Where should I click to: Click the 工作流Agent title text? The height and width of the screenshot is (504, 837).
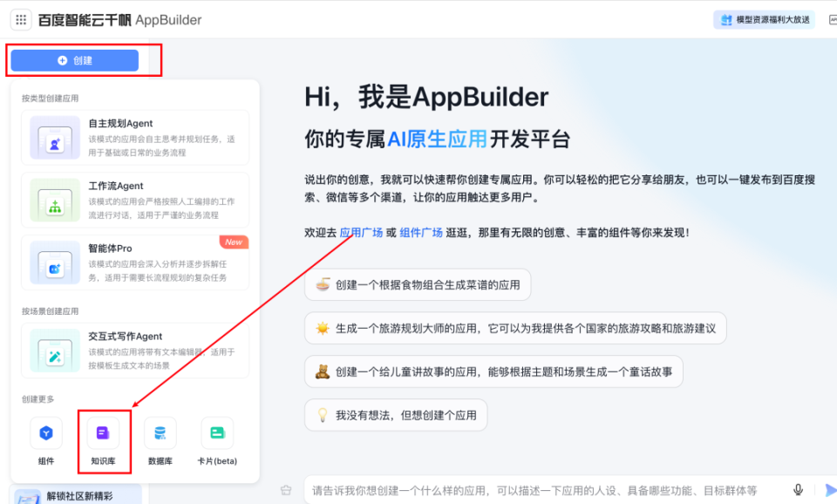(116, 186)
